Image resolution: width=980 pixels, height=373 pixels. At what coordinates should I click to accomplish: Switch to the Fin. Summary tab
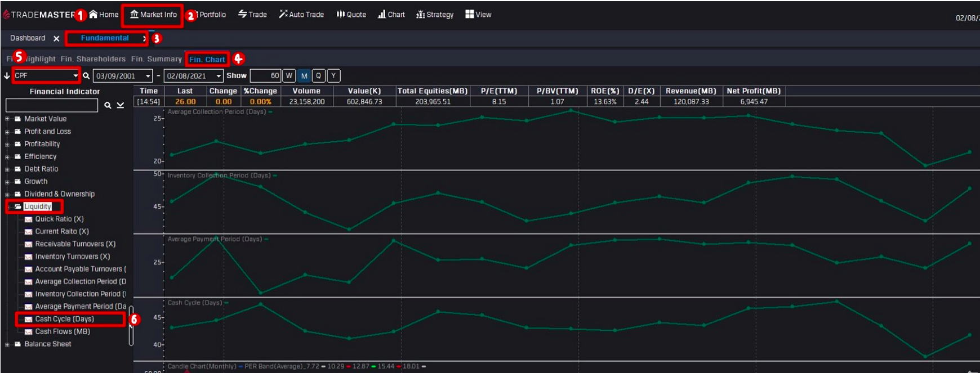point(156,59)
